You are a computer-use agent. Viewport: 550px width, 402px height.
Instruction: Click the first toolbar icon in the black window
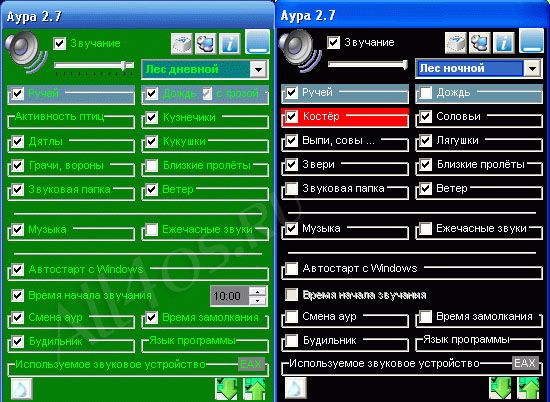pyautogui.click(x=456, y=43)
